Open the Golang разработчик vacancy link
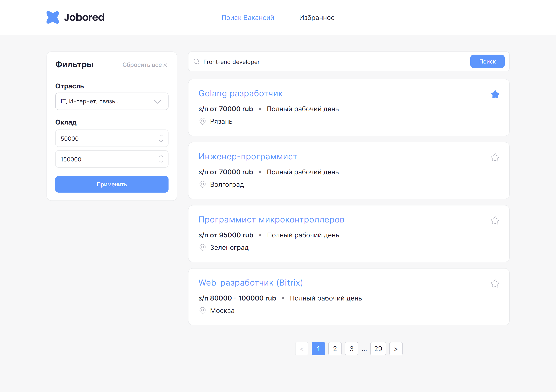 click(x=241, y=93)
